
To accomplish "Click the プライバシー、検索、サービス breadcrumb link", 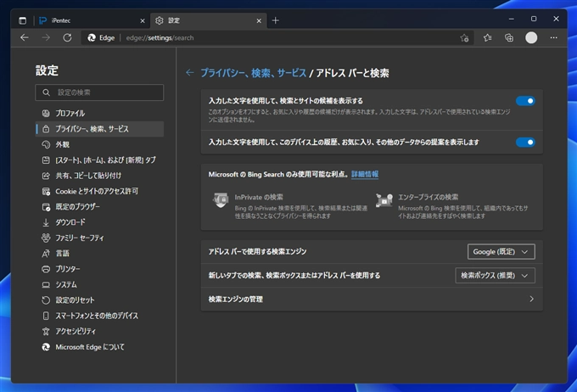I will tap(253, 73).
